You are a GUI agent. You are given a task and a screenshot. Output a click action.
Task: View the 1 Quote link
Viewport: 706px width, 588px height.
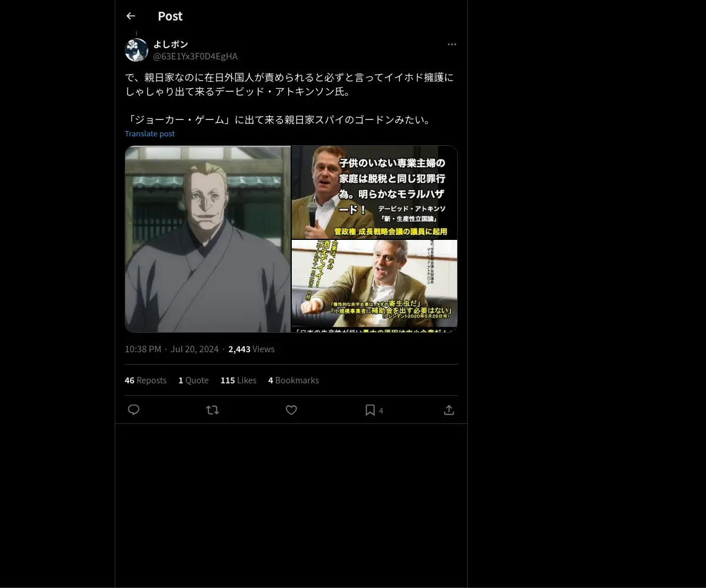tap(194, 380)
